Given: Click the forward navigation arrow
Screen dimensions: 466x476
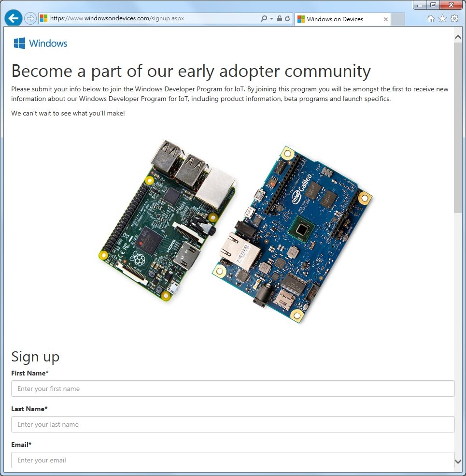Looking at the screenshot, I should click(x=30, y=18).
